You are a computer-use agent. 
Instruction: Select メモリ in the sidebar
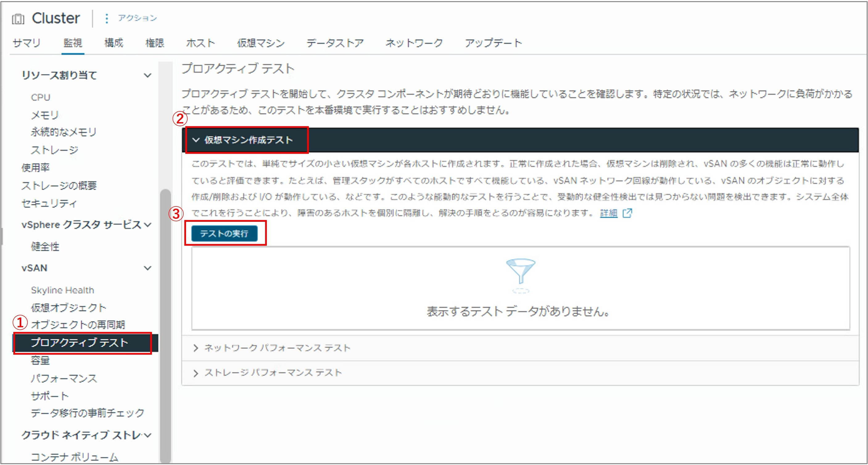tap(45, 115)
